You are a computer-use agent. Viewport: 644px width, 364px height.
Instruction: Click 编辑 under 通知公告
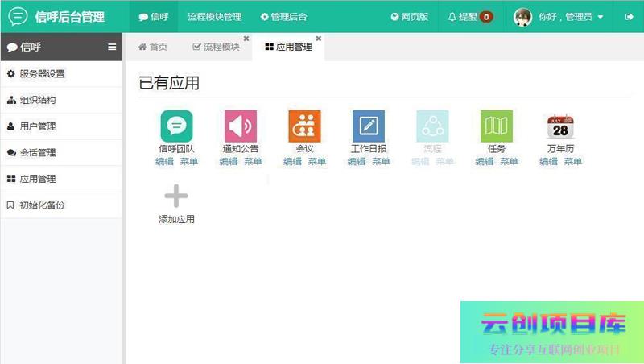coord(229,161)
